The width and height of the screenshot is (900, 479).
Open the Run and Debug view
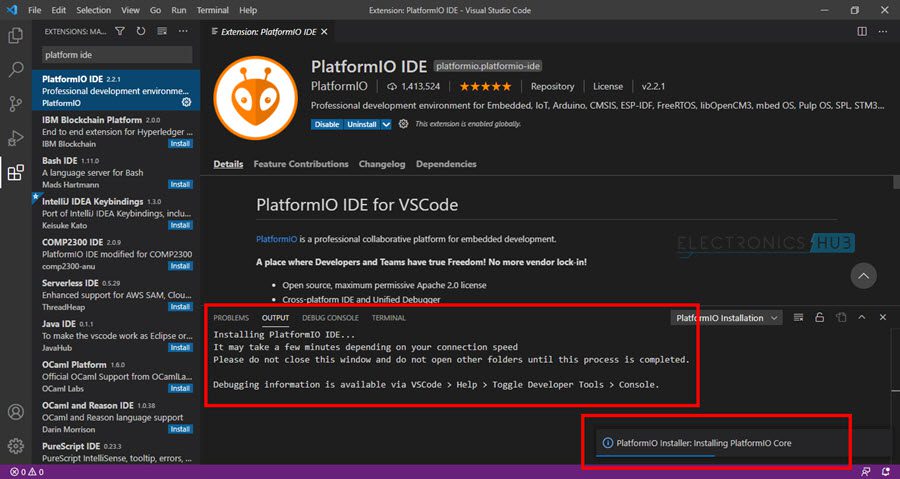coord(15,138)
